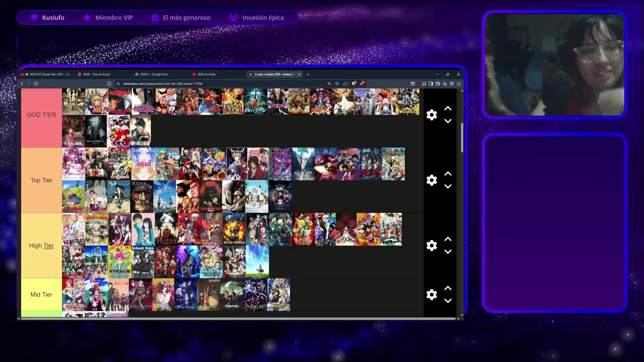644x362 pixels.
Task: Open settings gear for Mid Tier row
Action: tap(432, 295)
